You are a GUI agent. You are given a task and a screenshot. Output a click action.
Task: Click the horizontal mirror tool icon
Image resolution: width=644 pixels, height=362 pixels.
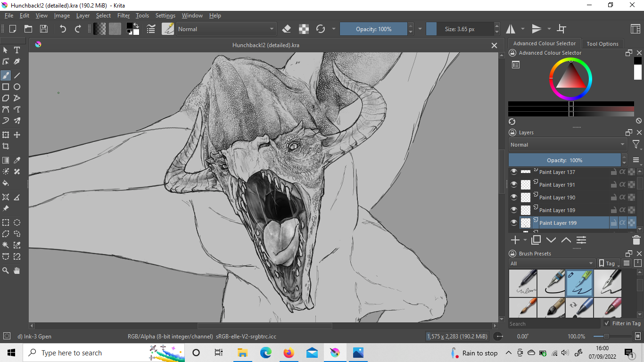coord(511,29)
